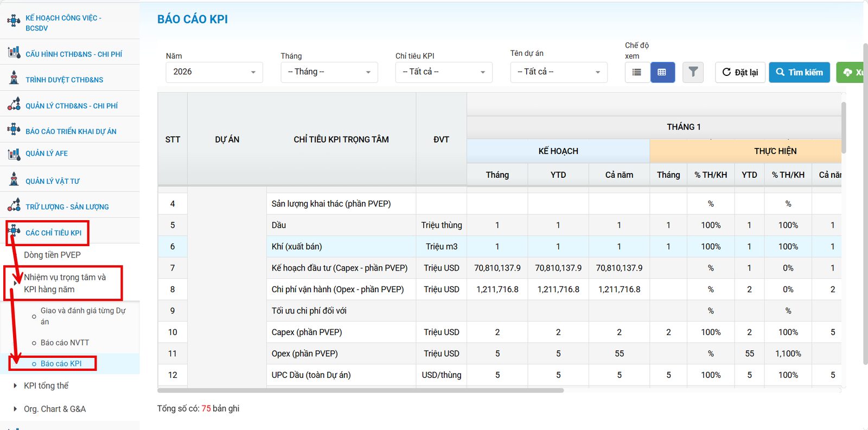
Task: Switch to list view mode
Action: click(637, 72)
